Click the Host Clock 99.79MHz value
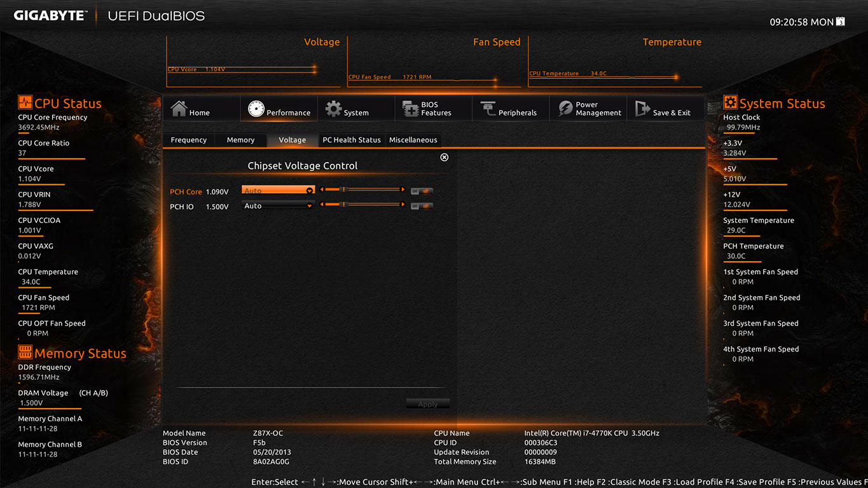The width and height of the screenshot is (868, 488). pos(743,127)
